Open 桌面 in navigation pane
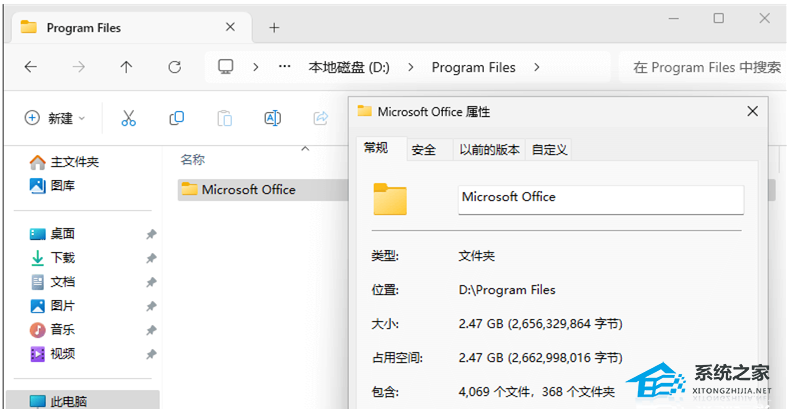This screenshot has width=787, height=409. point(52,234)
